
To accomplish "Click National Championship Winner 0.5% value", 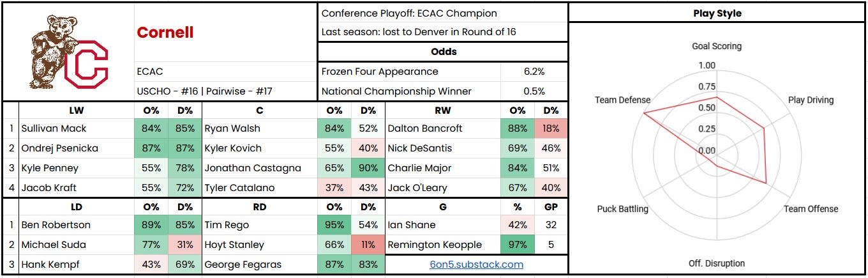I will pos(534,91).
